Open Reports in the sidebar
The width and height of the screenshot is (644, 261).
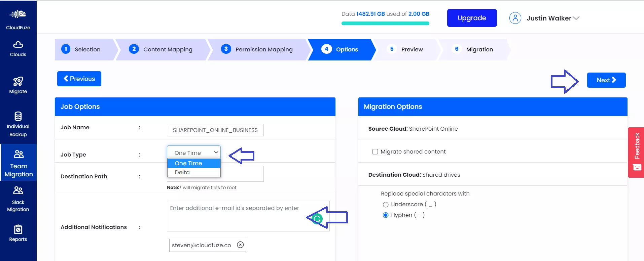(18, 233)
